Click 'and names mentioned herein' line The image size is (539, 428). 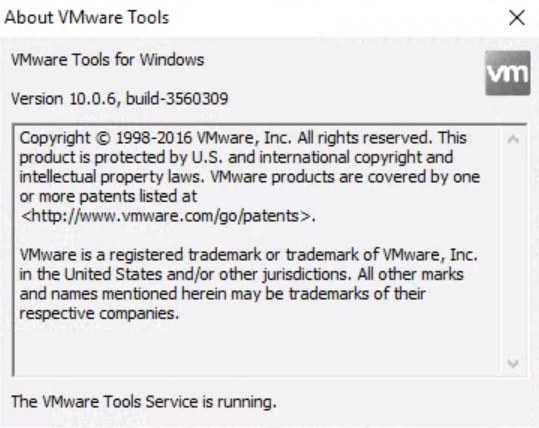click(222, 294)
